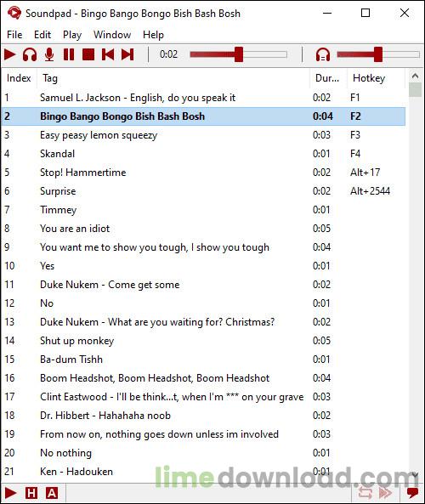Click the F1 hotkey cell
This screenshot has width=425, height=504.
(x=355, y=98)
